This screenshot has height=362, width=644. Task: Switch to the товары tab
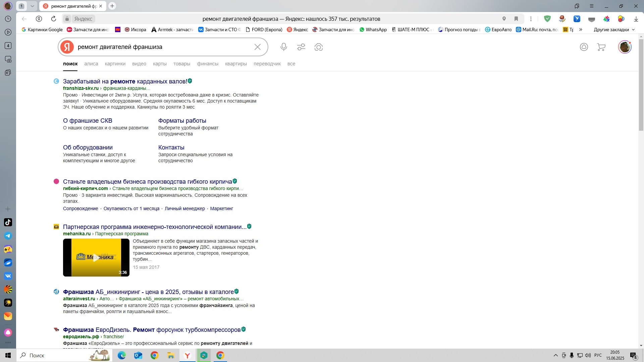click(182, 64)
